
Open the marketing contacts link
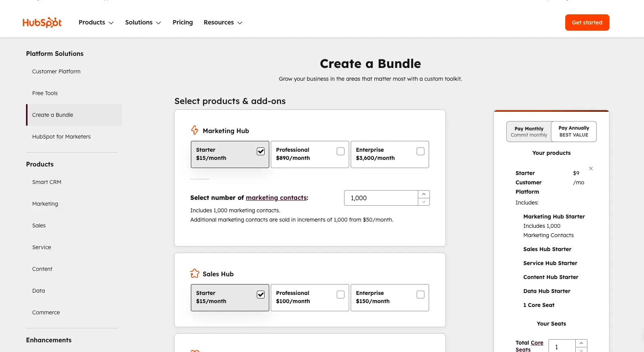276,198
